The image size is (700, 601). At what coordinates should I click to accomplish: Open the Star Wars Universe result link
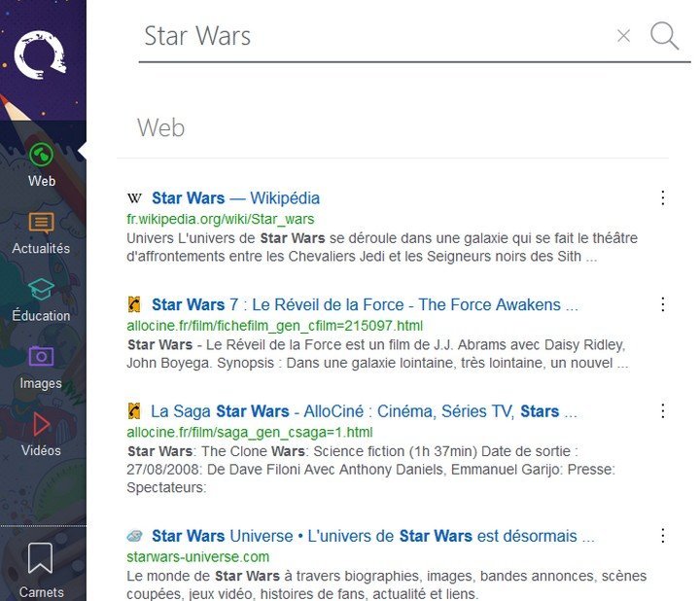[373, 536]
